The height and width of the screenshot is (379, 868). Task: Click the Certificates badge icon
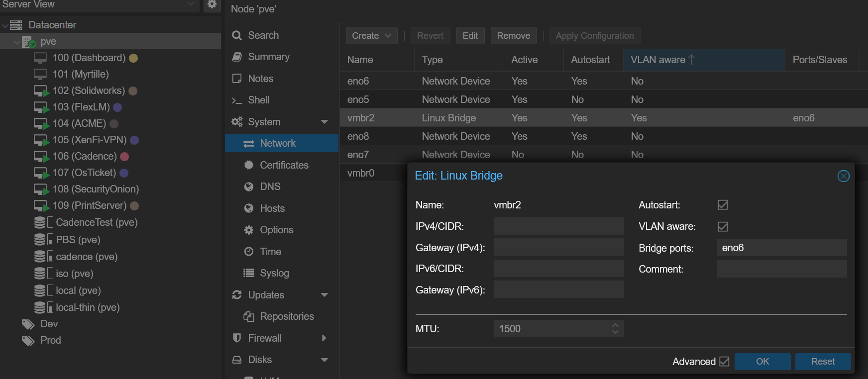(249, 165)
